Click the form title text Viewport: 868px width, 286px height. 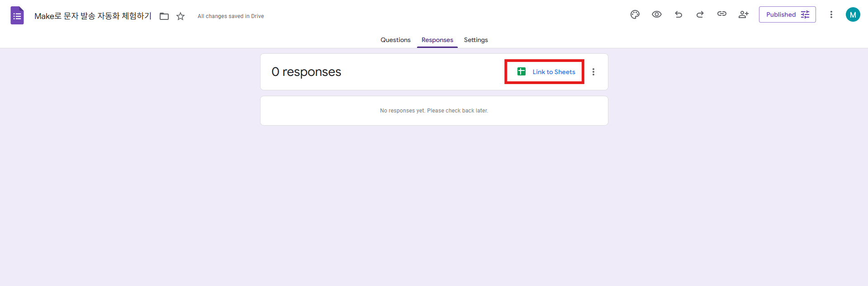[x=93, y=16]
